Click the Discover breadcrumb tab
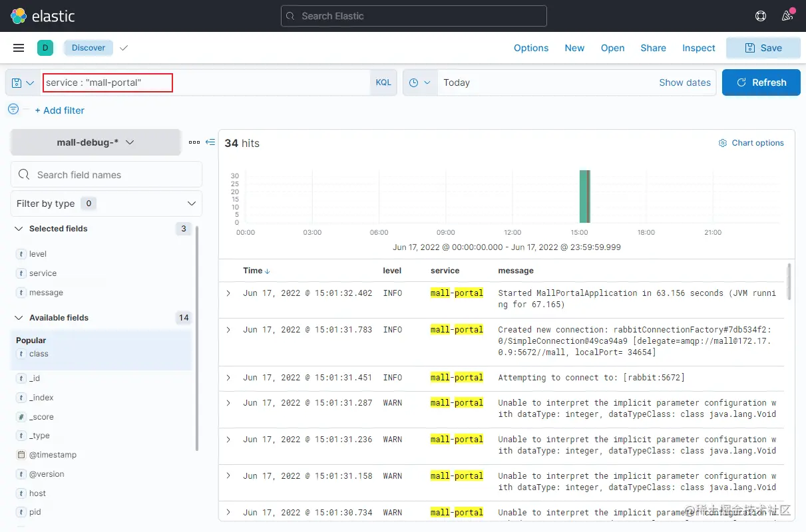This screenshot has height=532, width=806. (89, 48)
